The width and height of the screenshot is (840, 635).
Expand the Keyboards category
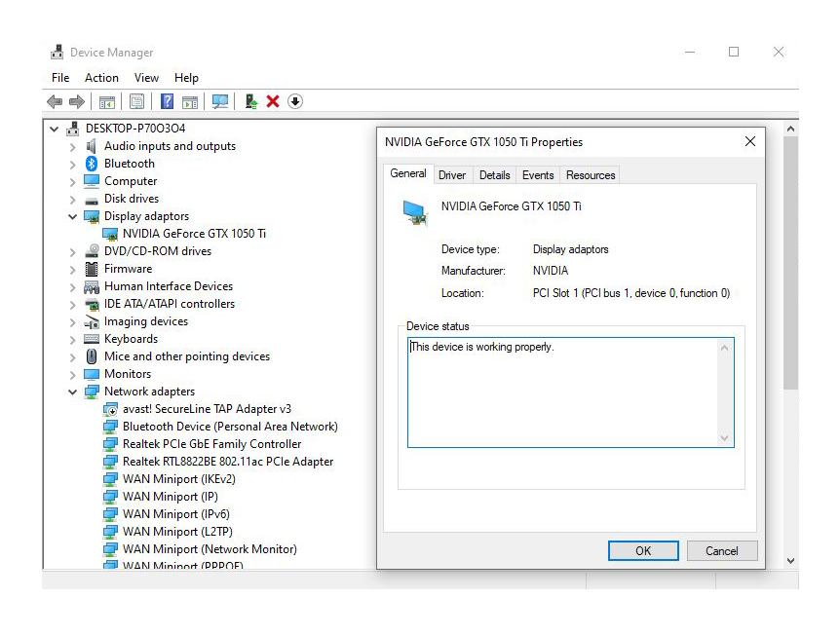tap(72, 339)
